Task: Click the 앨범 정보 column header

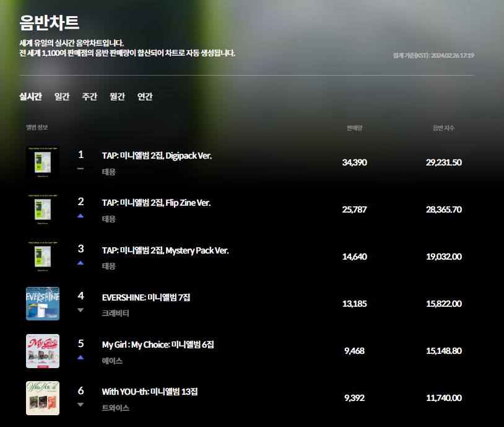Action: (x=37, y=128)
